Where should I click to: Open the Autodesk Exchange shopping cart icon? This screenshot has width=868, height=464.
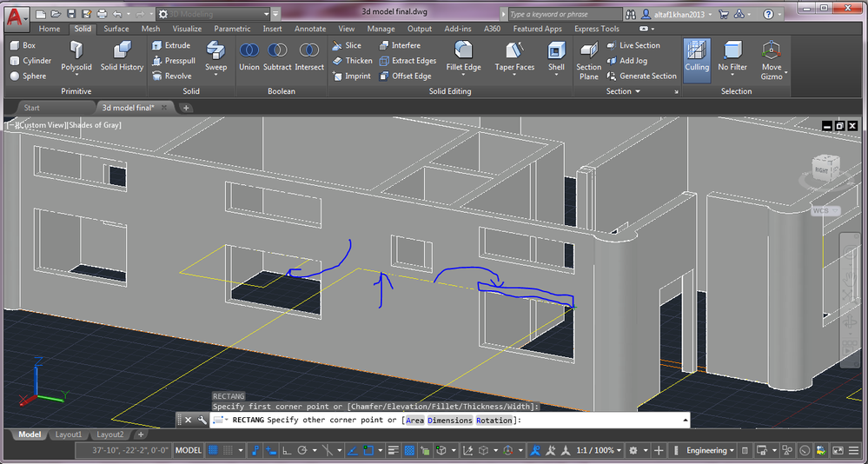click(723, 15)
